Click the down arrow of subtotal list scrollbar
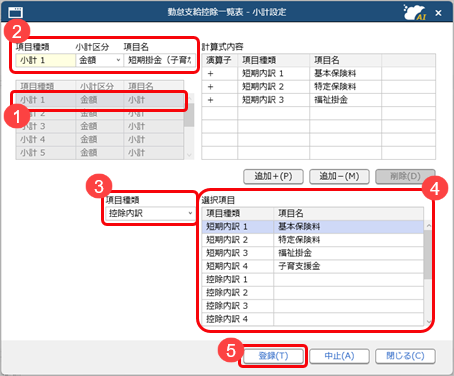 click(x=189, y=155)
